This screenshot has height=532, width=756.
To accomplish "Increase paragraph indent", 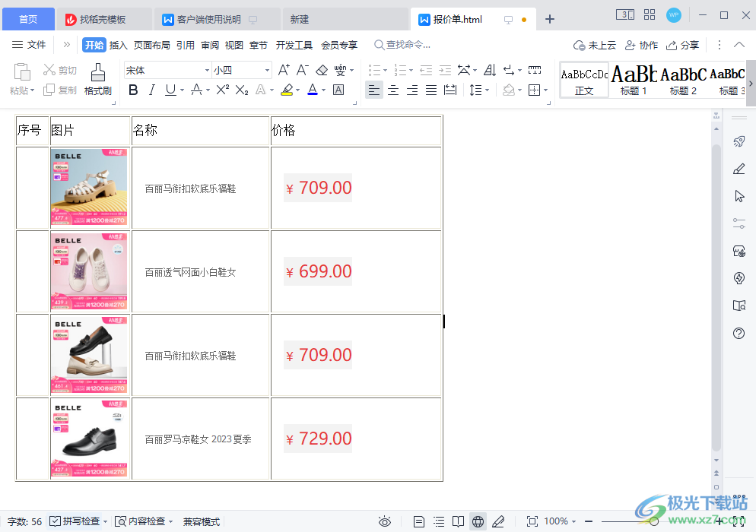I will tap(445, 71).
